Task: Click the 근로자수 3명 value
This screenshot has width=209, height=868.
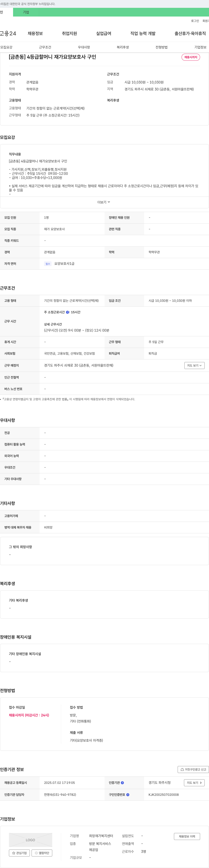Action: pyautogui.click(x=143, y=851)
